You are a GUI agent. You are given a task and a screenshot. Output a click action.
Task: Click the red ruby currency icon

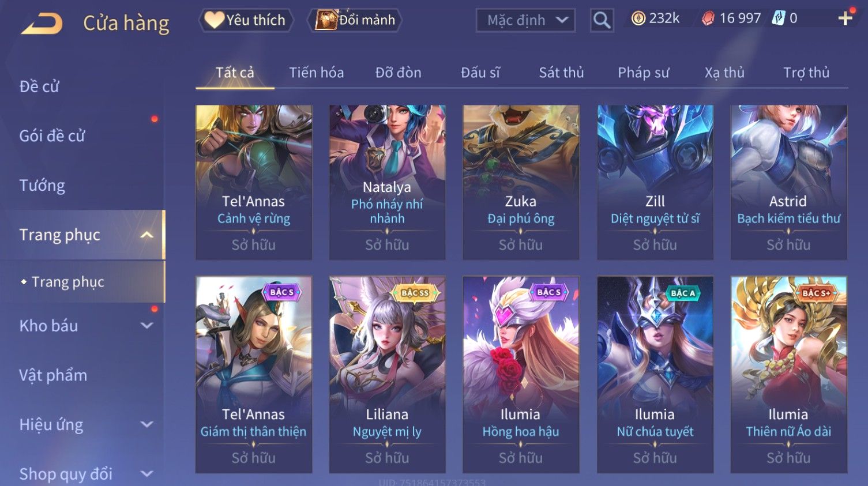[708, 19]
